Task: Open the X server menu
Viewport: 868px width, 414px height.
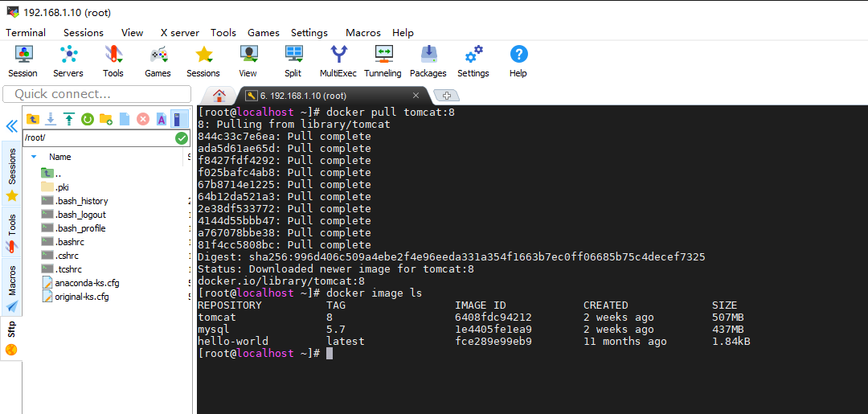Action: [180, 33]
